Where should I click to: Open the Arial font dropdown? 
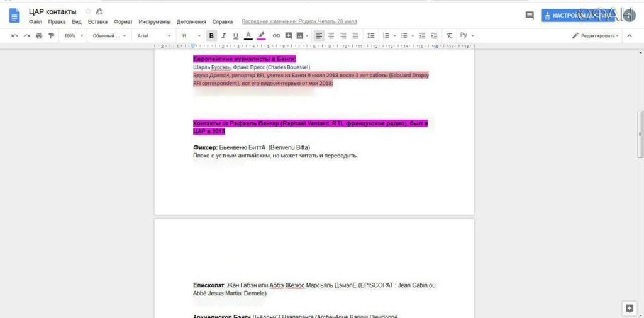click(x=153, y=36)
